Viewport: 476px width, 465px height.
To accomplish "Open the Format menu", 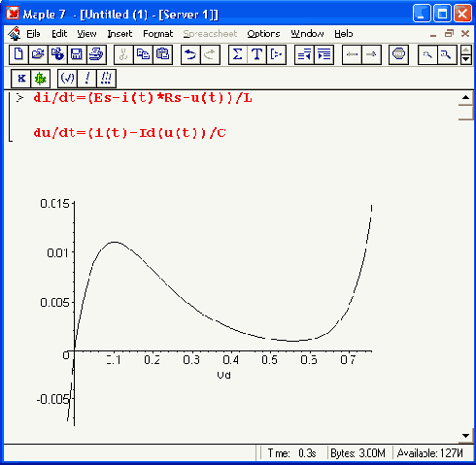I will click(158, 34).
